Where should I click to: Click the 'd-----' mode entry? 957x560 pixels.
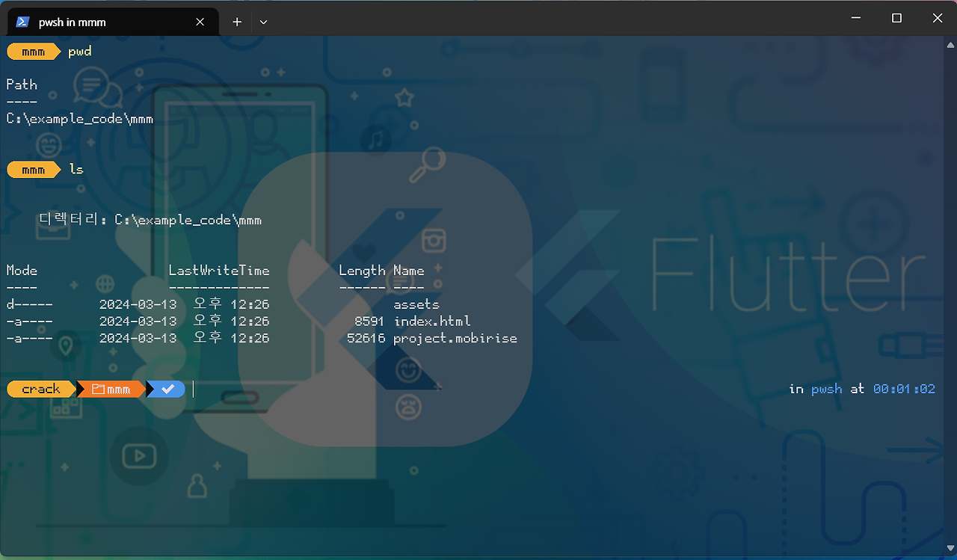click(29, 304)
